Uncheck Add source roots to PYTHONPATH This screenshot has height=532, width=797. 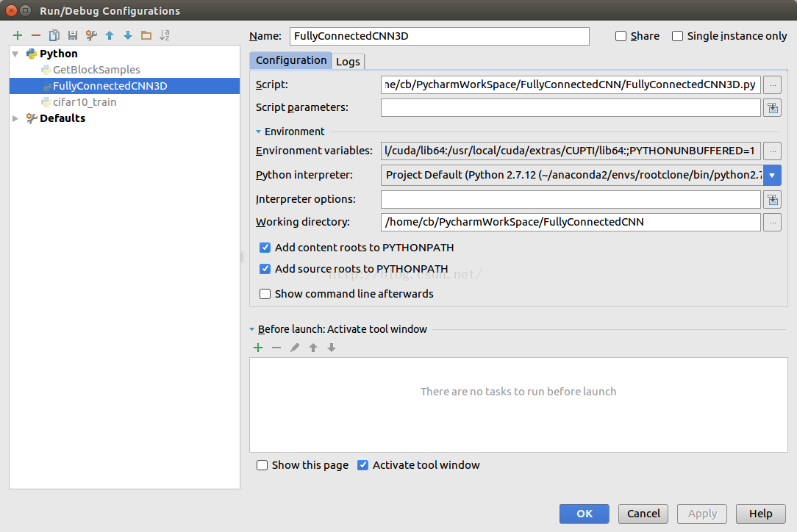265,269
